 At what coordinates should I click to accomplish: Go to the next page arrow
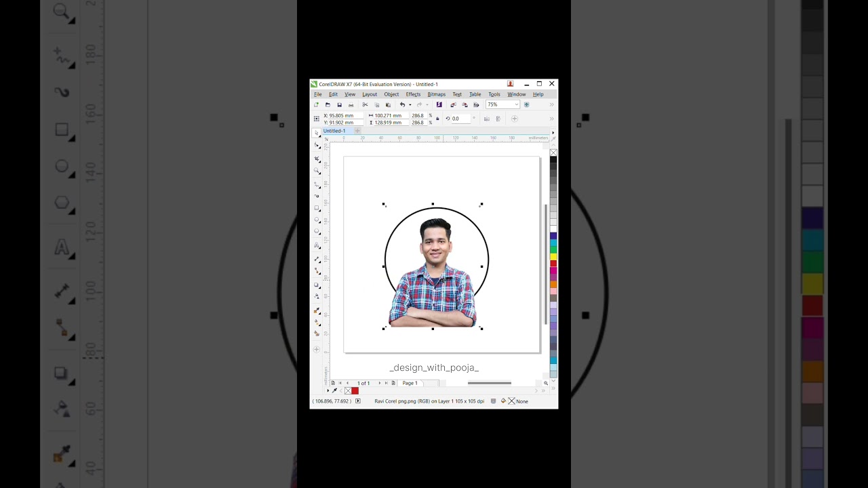(379, 383)
